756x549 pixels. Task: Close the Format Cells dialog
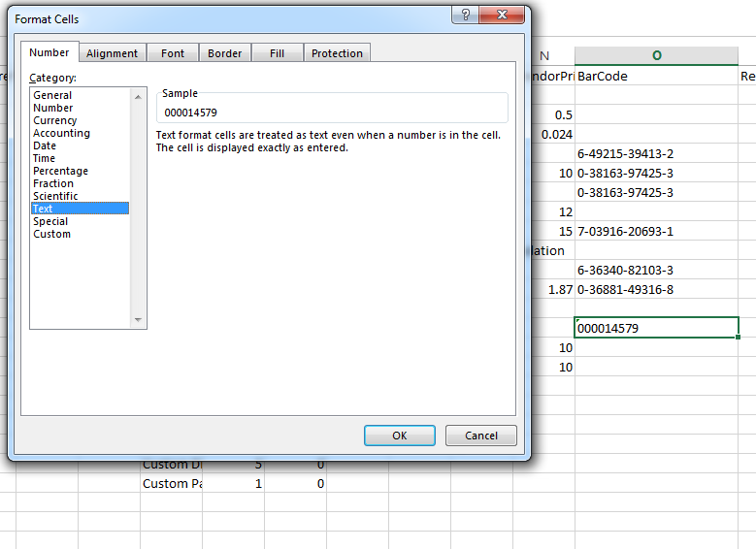point(504,16)
